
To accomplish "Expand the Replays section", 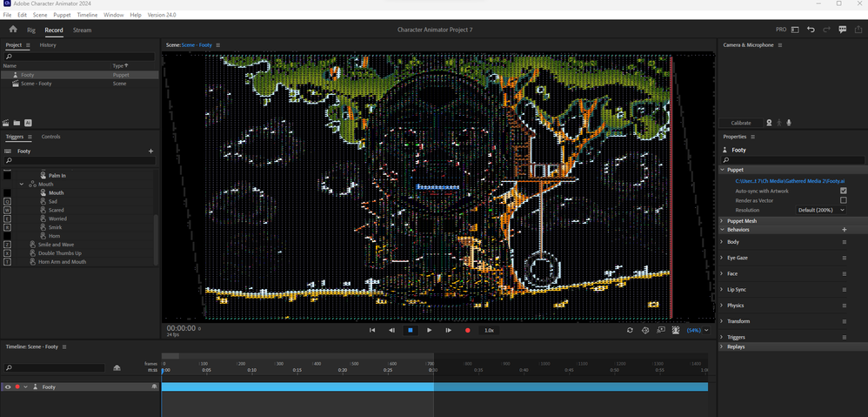I will [x=722, y=346].
